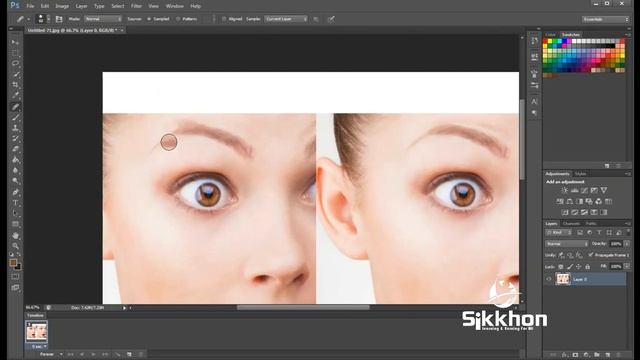
Task: Toggle layer filtering switch
Action: [628, 232]
